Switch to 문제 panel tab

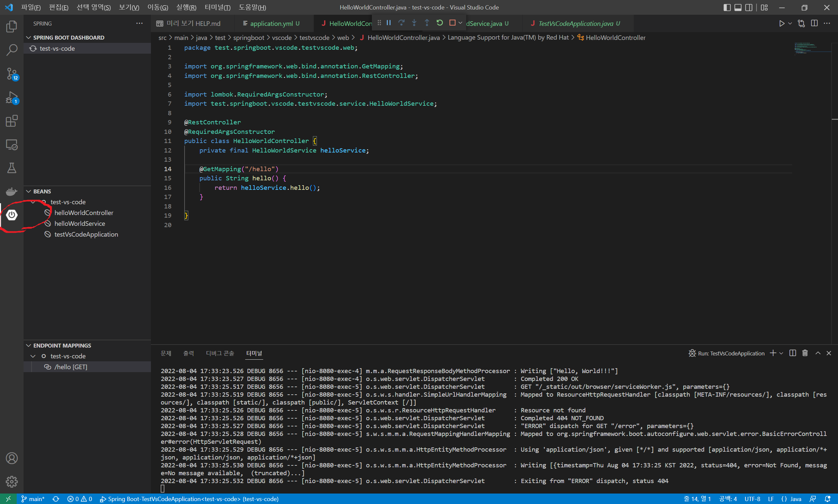[x=166, y=353]
